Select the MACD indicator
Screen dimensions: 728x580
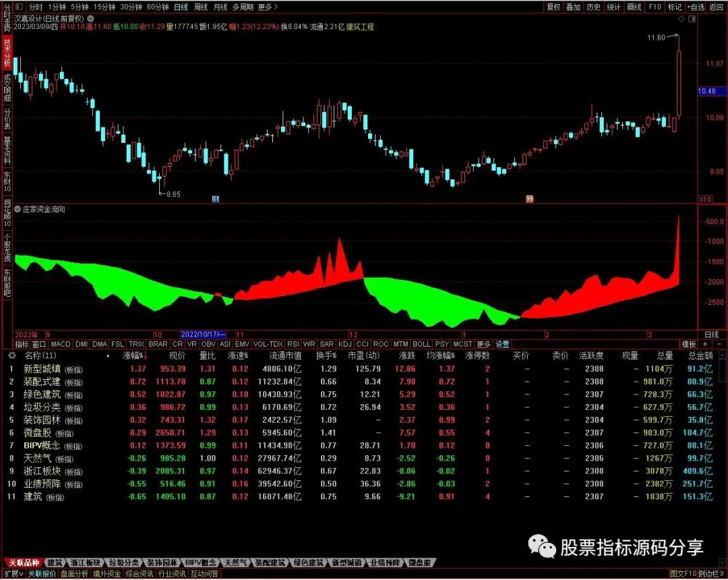pyautogui.click(x=61, y=344)
